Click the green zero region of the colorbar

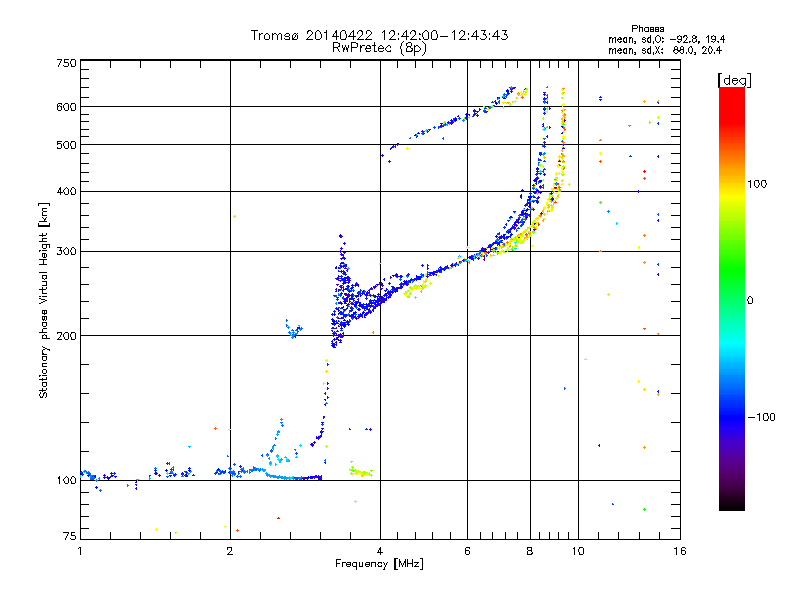click(732, 300)
